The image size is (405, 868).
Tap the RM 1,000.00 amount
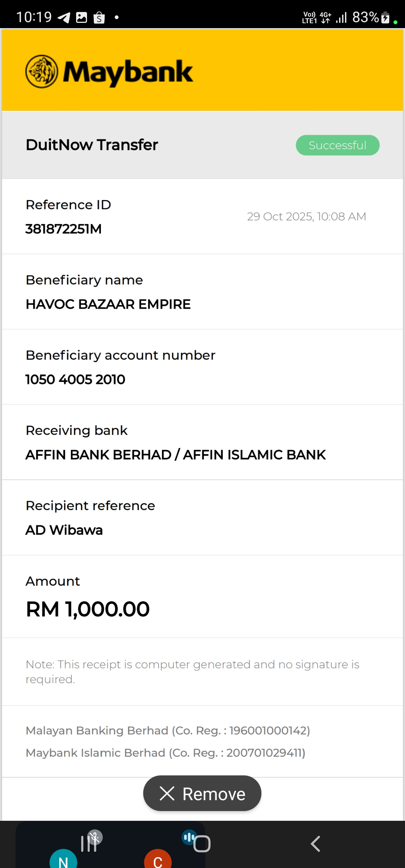coord(88,609)
